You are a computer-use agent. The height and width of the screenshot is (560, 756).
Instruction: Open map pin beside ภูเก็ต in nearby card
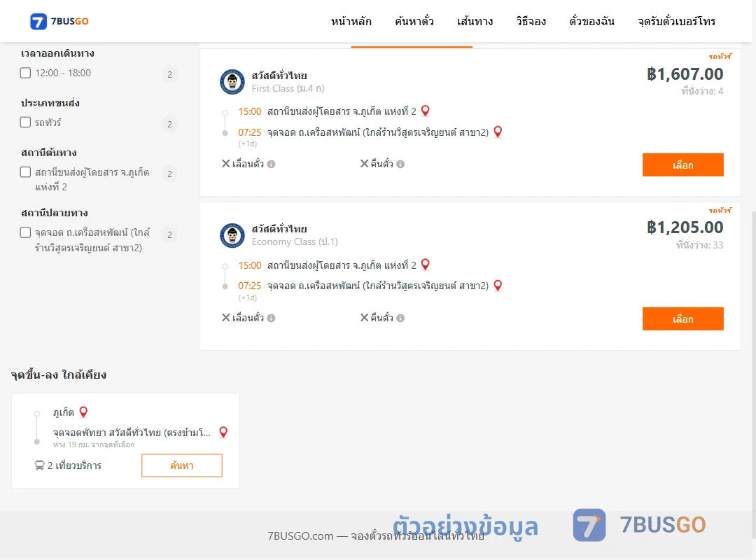pos(83,412)
